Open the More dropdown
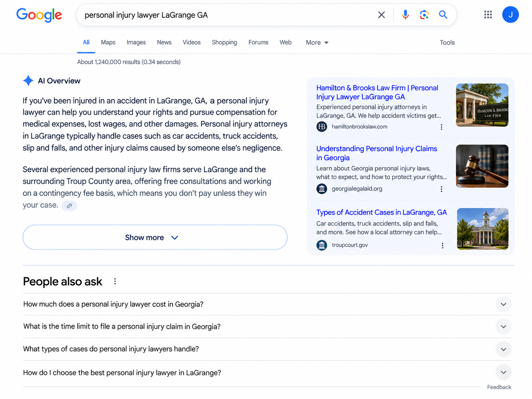Image resolution: width=532 pixels, height=399 pixels. tap(317, 43)
